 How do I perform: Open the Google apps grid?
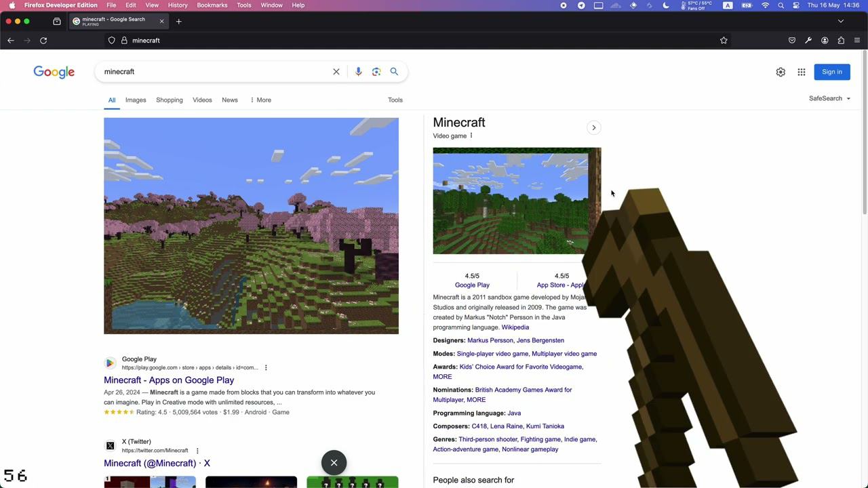(802, 72)
